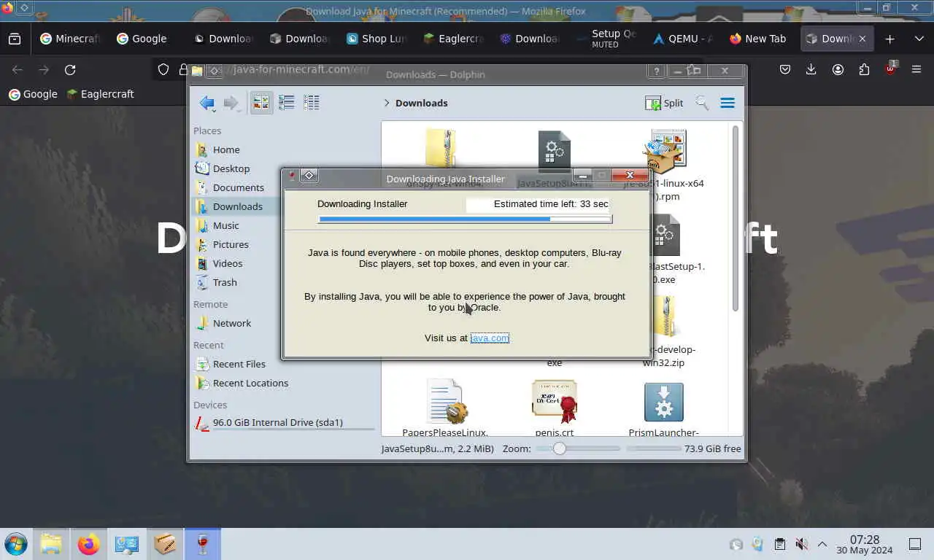Open Firefox View icon at tab bar left
The height and width of the screenshot is (560, 934).
(x=15, y=39)
